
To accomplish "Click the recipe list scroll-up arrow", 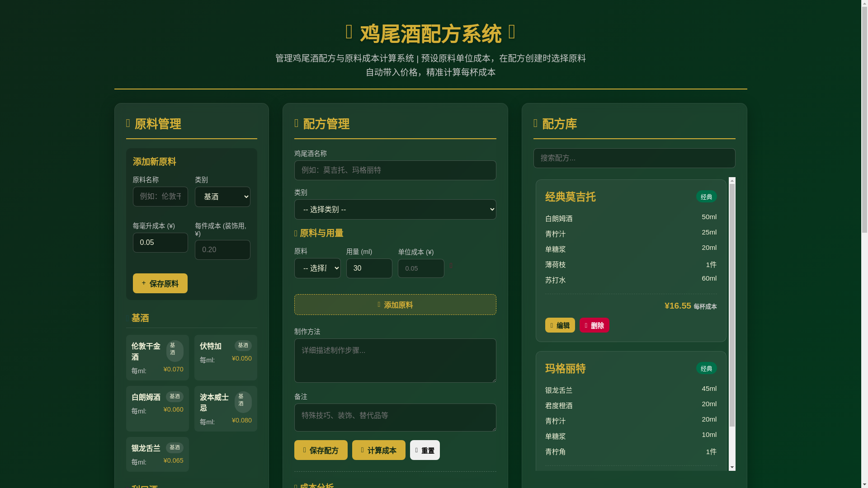I will pos(732,181).
